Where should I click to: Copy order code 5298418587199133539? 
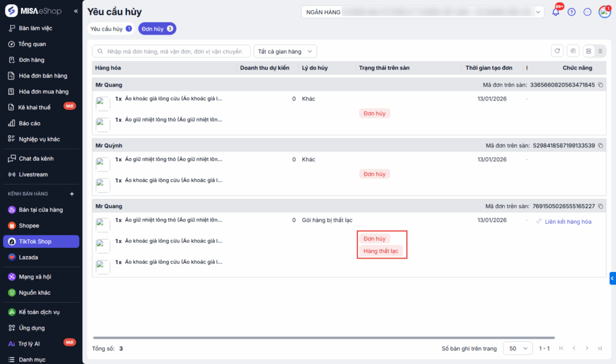[600, 146]
